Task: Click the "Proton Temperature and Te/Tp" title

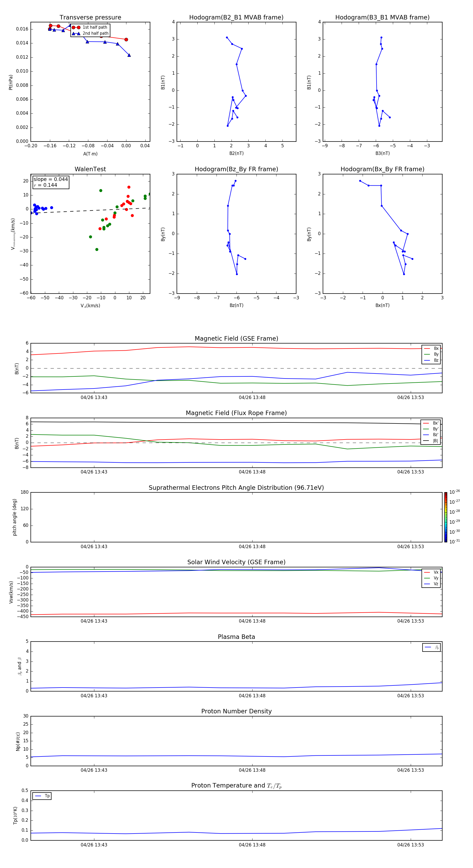Action: 236,786
